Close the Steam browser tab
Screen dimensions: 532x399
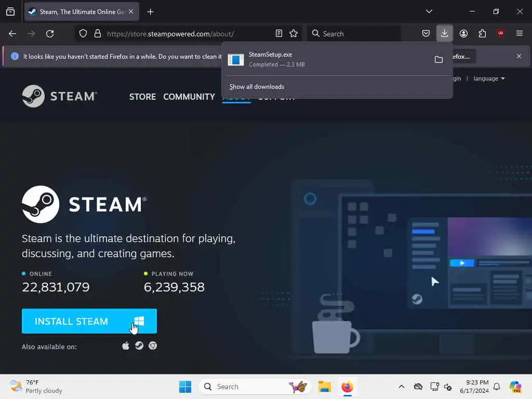131,11
